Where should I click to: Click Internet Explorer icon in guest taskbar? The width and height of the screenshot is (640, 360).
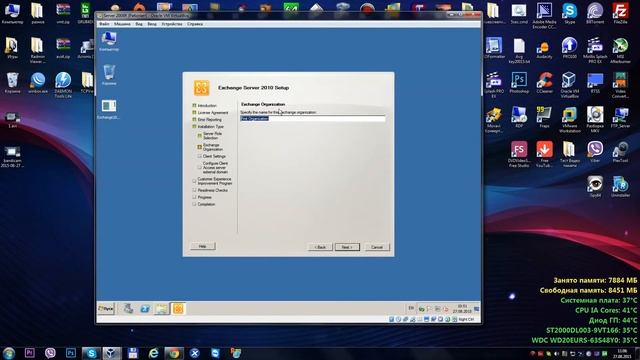(145, 309)
